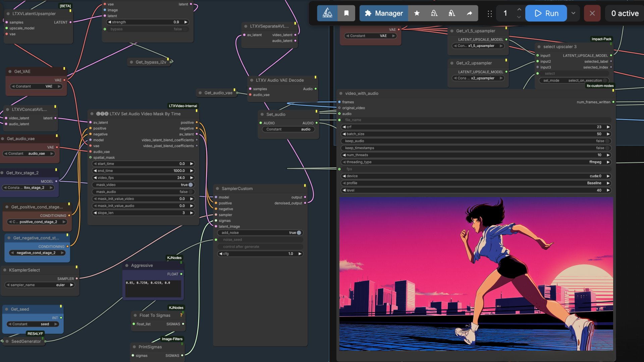Adjust the strength 0.9 value slider
The height and width of the screenshot is (362, 644).
pos(148,22)
